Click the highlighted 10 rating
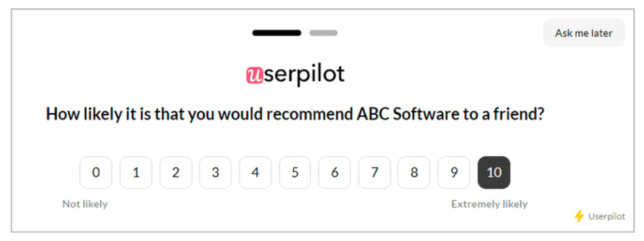Screen dimensions: 644x241 [494, 173]
